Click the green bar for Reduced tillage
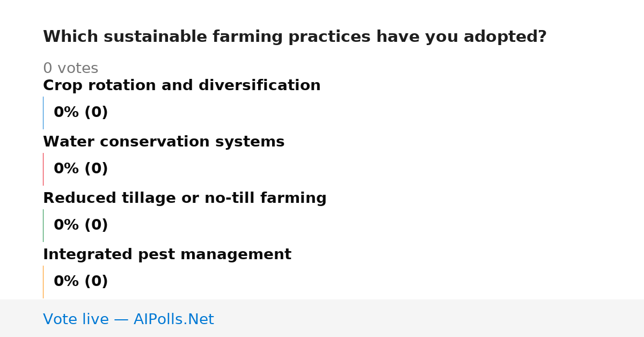Image resolution: width=644 pixels, height=337 pixels. point(43,225)
